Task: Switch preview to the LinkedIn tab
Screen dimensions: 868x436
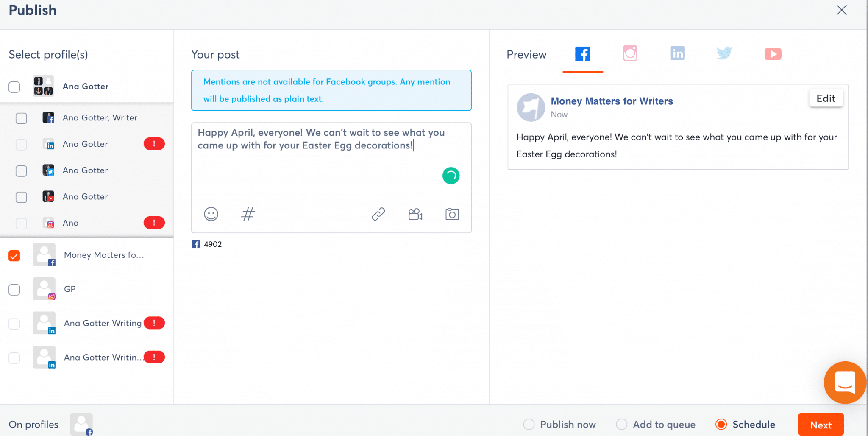Action: pos(677,53)
